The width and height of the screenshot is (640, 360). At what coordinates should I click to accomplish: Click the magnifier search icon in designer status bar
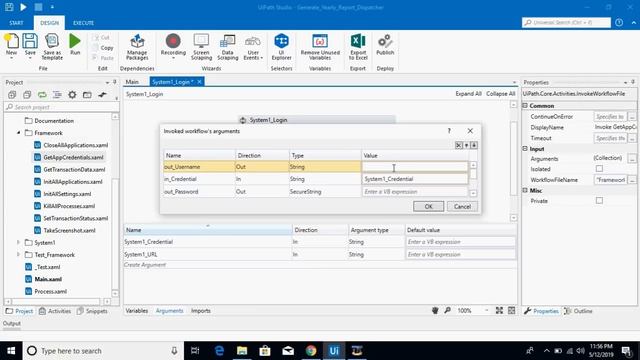(447, 311)
